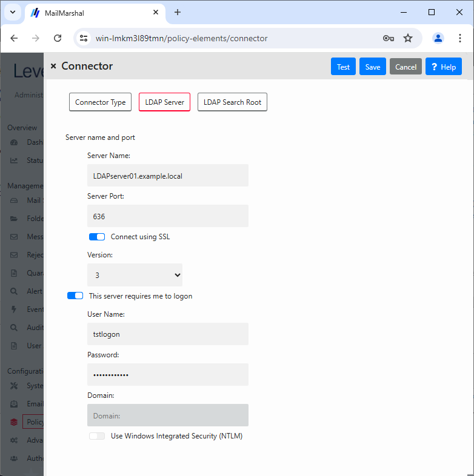Image resolution: width=474 pixels, height=476 pixels.
Task: Click the Status chart sidebar icon
Action: 14,160
